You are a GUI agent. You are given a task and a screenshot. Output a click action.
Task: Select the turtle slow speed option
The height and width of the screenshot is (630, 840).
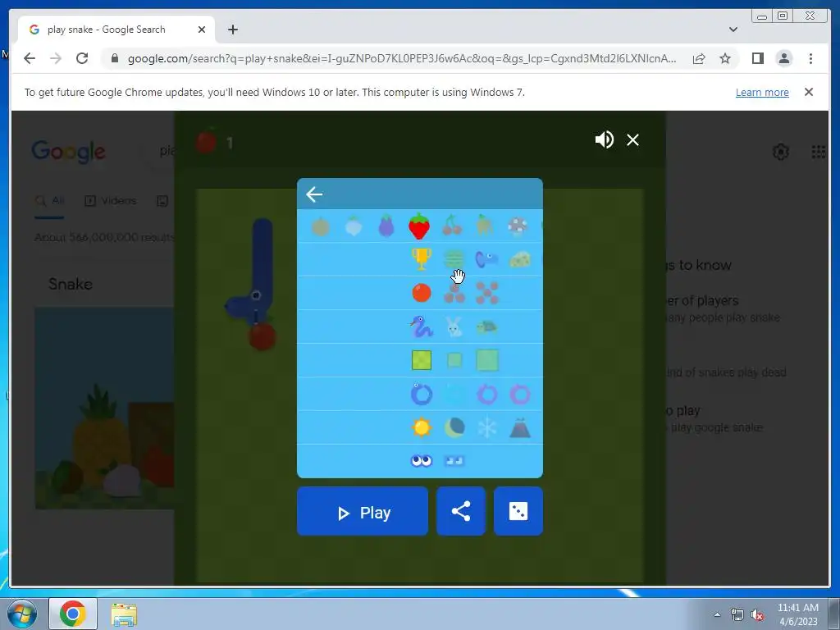click(487, 326)
